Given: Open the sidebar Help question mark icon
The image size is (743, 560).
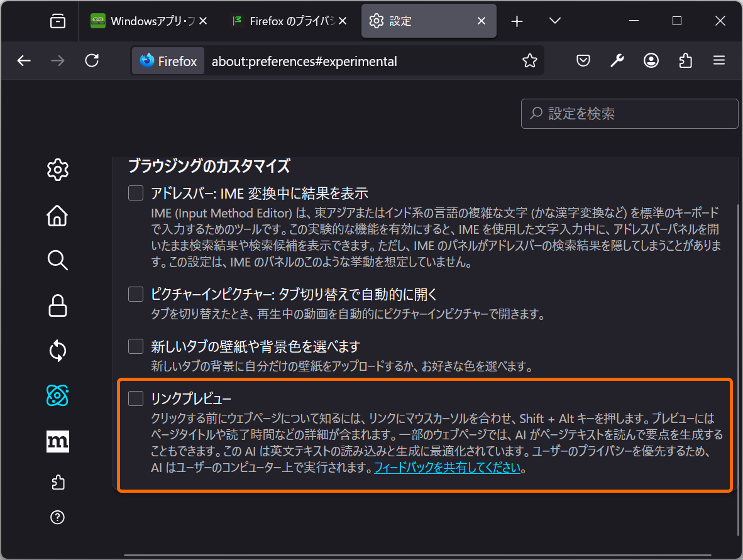Looking at the screenshot, I should pyautogui.click(x=57, y=517).
